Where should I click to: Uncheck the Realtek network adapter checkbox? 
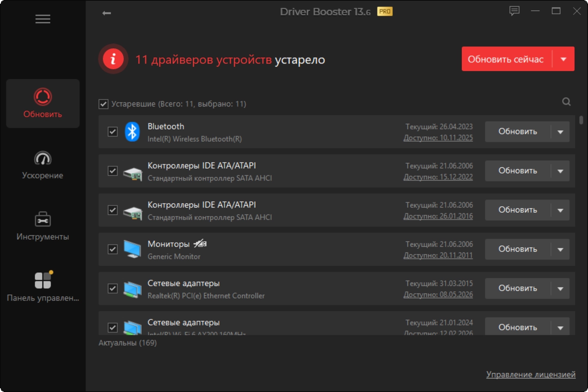113,289
